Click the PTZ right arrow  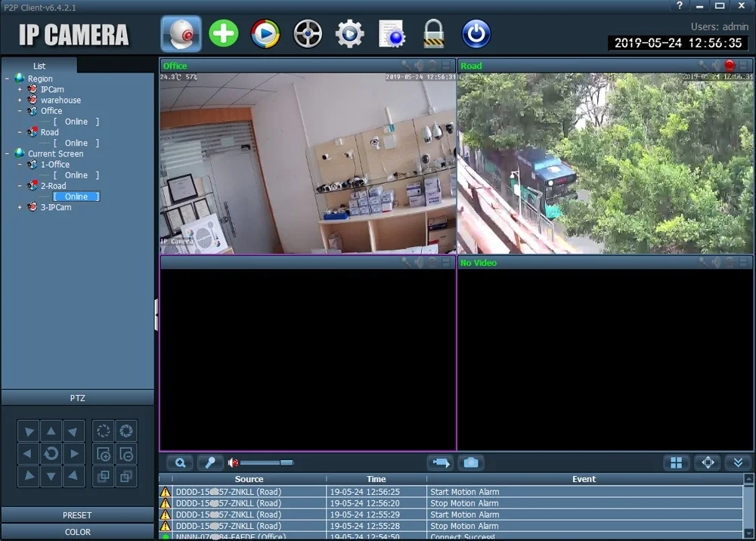click(74, 453)
